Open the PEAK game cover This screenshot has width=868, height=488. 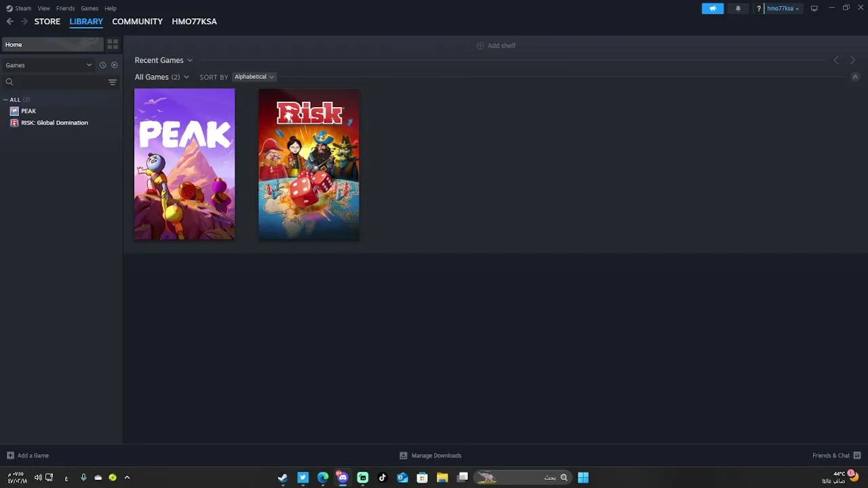(x=184, y=164)
